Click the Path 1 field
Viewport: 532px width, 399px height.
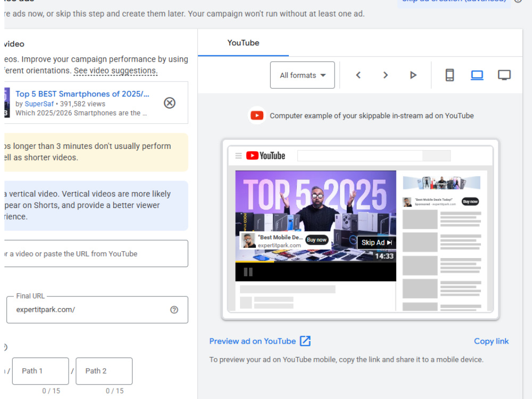pyautogui.click(x=40, y=371)
